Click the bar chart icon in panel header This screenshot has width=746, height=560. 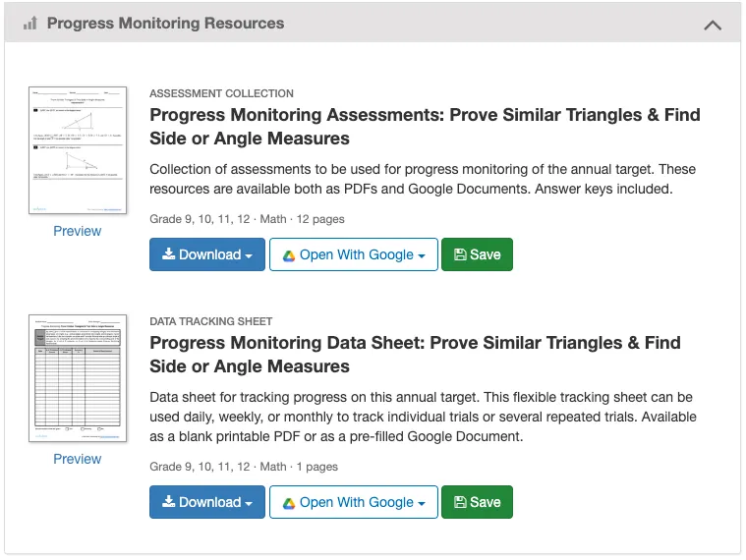click(29, 24)
